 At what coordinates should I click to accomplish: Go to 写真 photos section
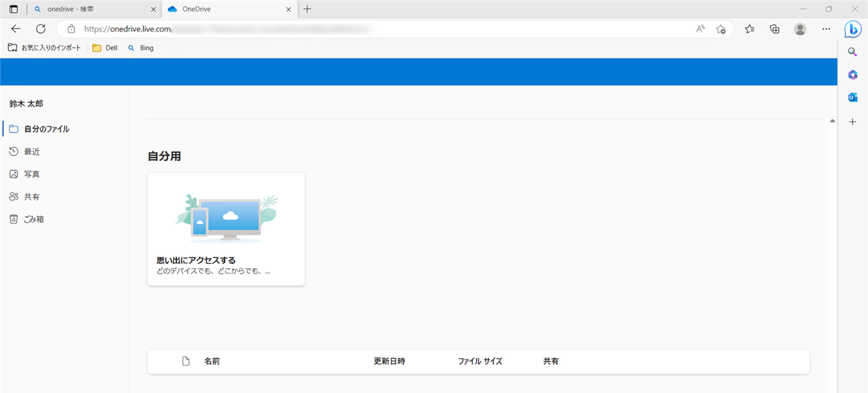(x=31, y=174)
